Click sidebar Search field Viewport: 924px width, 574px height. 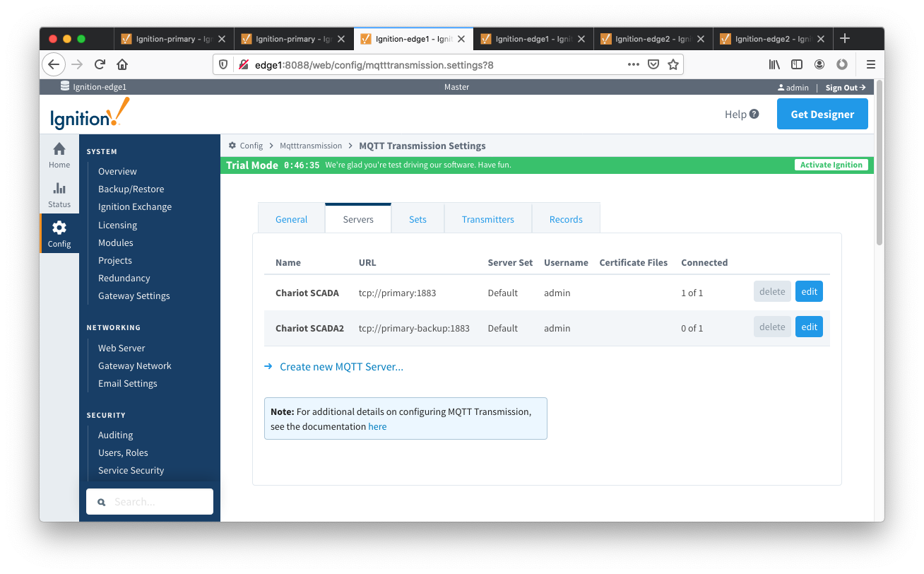[x=150, y=501]
